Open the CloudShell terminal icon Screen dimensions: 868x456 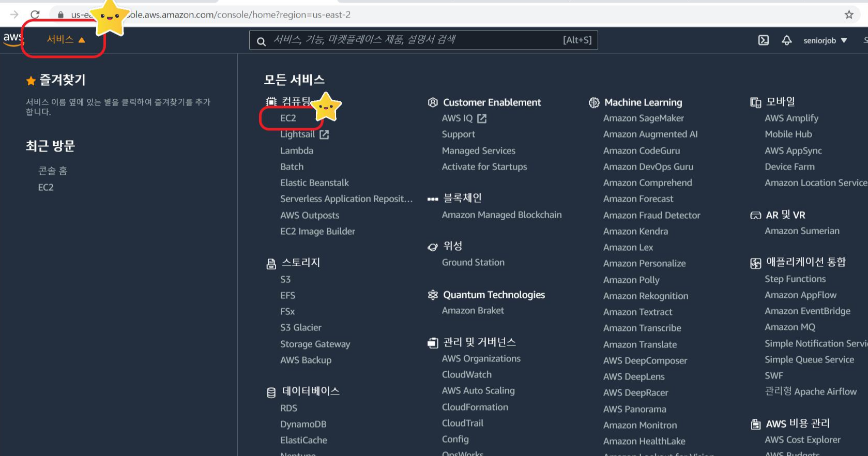(x=764, y=40)
